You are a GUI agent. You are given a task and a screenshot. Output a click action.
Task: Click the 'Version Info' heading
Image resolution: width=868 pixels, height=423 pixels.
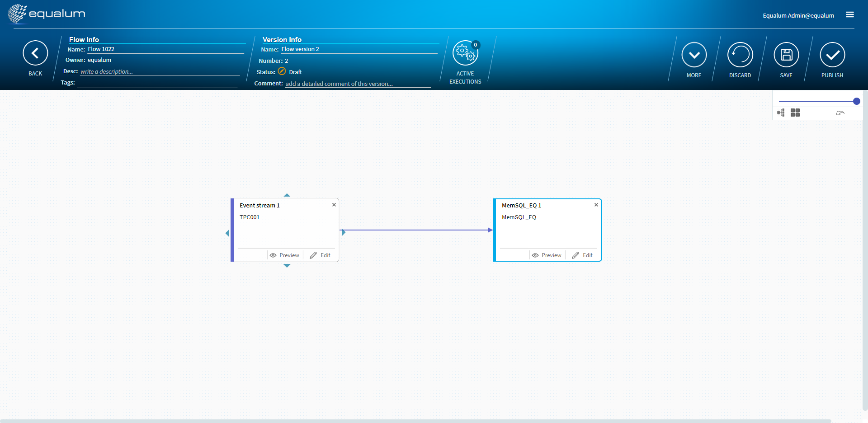[282, 40]
